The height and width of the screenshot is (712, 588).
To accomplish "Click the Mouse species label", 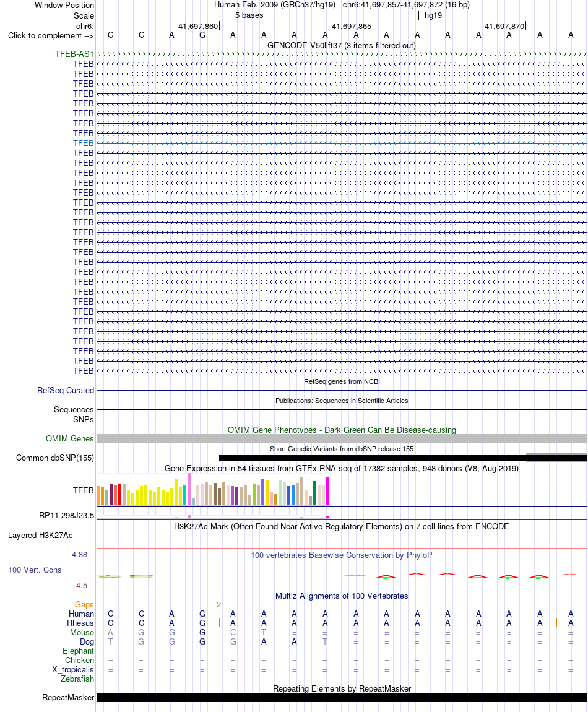I will point(82,632).
